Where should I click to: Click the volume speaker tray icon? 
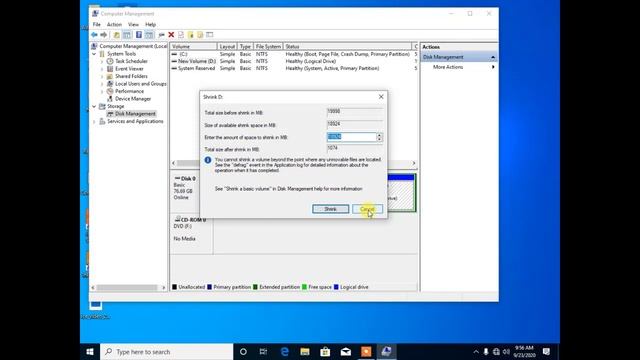507,351
